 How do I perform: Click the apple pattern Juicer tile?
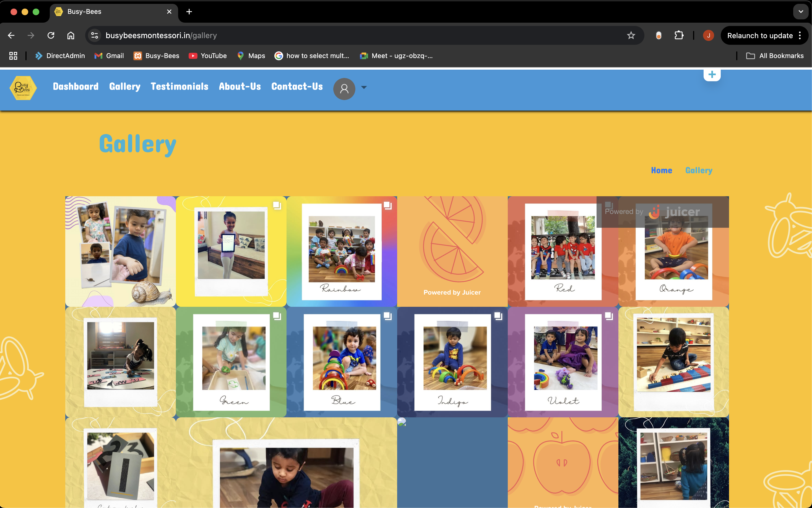(x=563, y=463)
